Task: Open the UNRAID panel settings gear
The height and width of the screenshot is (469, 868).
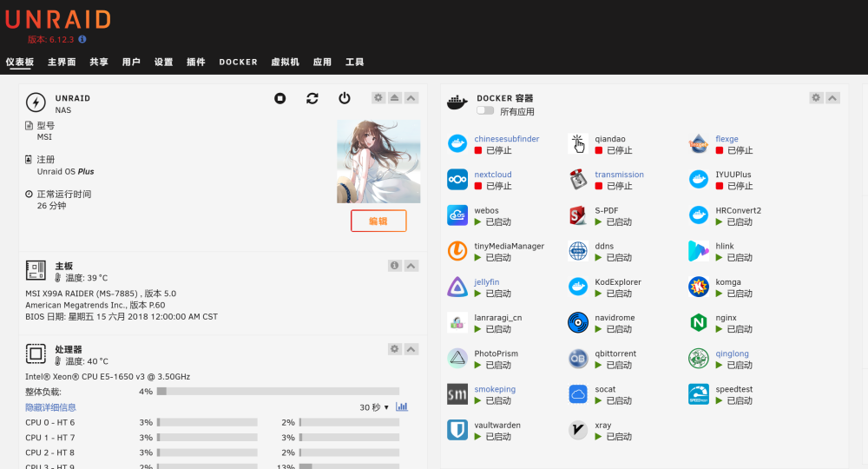Action: (378, 98)
